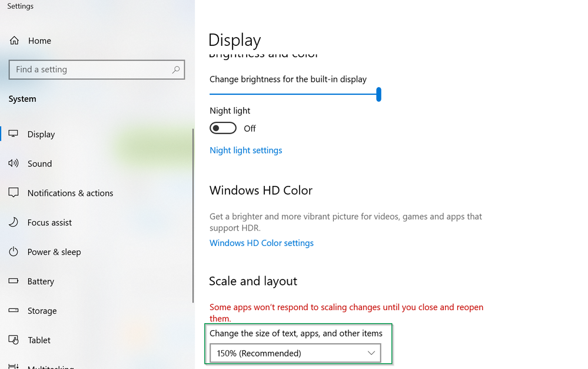Open Night light settings link

[245, 150]
